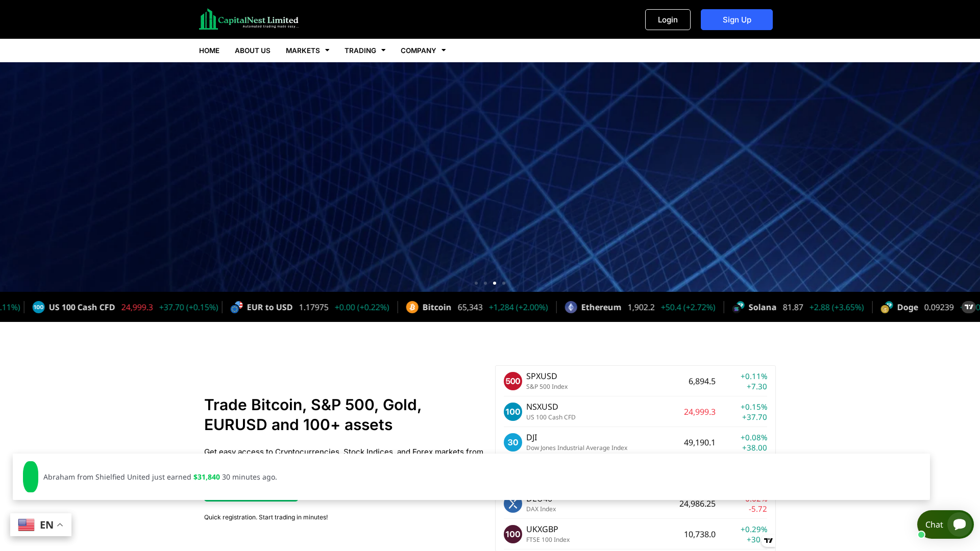Click the red 500 icon next to SPXUSD
The width and height of the screenshot is (980, 551).
pyautogui.click(x=512, y=381)
